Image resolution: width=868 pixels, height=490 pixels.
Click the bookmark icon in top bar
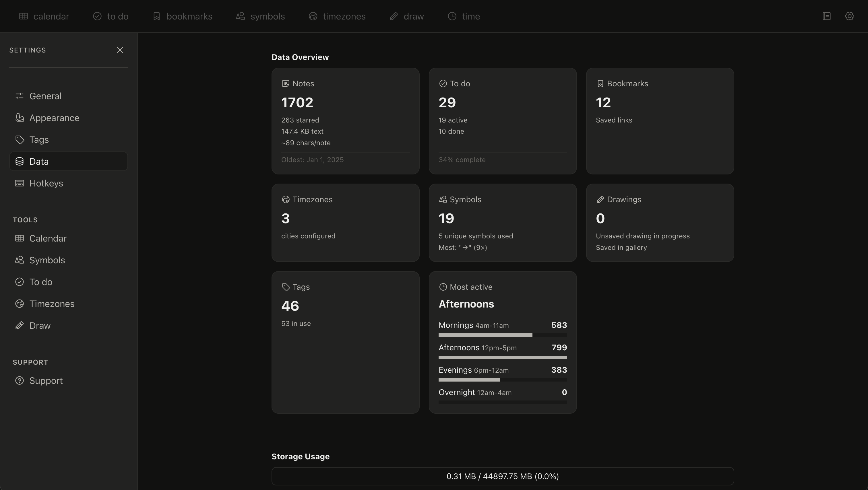point(157,16)
